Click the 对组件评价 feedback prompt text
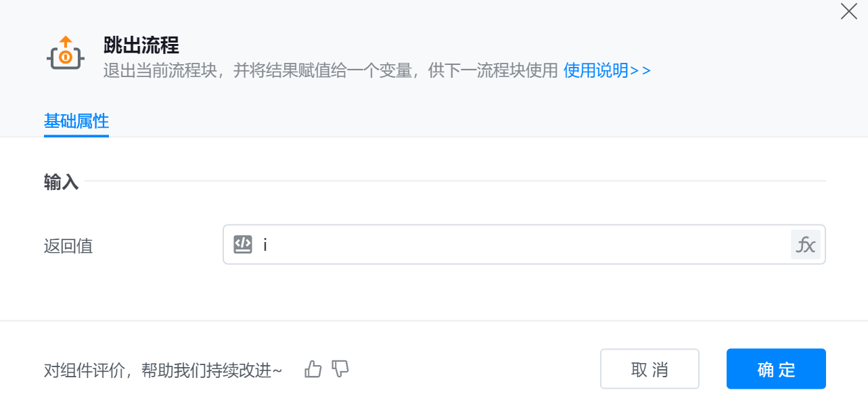Image resolution: width=868 pixels, height=407 pixels. pos(162,370)
